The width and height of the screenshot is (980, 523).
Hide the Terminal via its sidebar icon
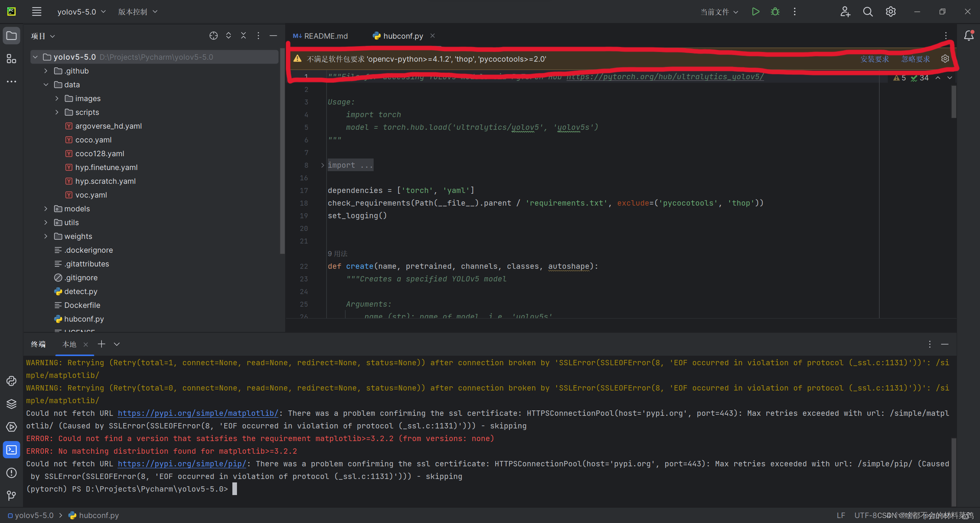pos(11,450)
